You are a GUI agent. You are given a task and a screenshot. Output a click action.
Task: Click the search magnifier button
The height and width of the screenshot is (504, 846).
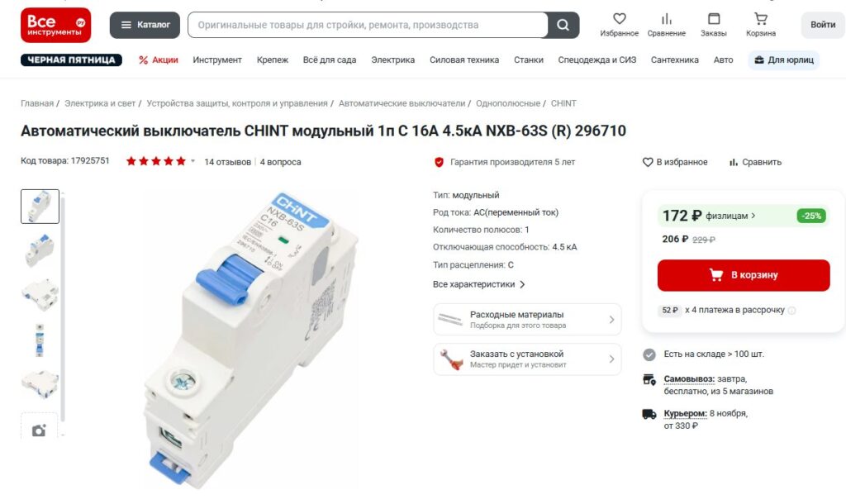tap(563, 25)
